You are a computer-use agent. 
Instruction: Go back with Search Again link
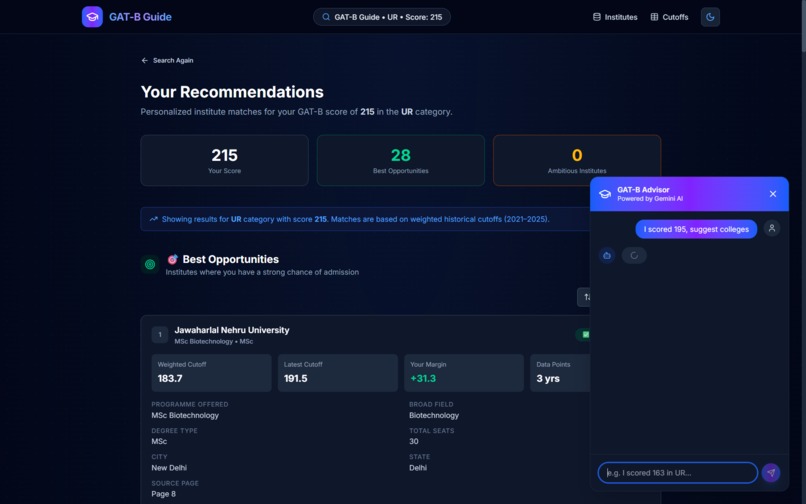[x=168, y=60]
